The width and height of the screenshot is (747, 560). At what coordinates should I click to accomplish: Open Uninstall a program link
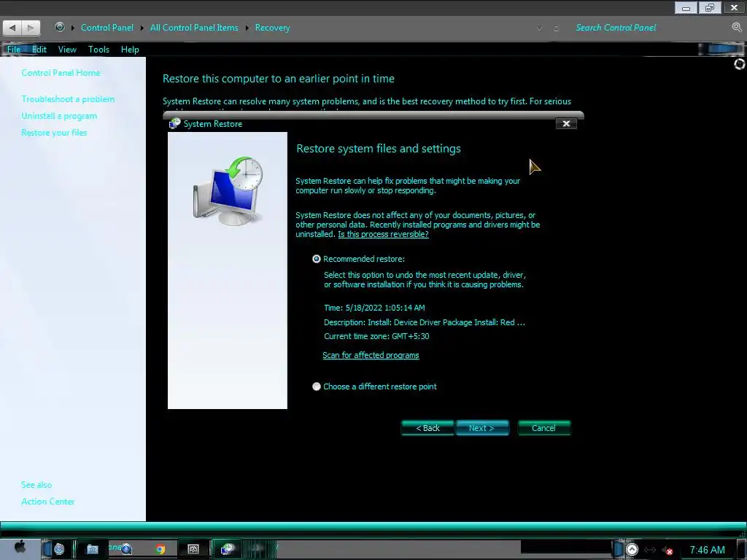pyautogui.click(x=59, y=116)
